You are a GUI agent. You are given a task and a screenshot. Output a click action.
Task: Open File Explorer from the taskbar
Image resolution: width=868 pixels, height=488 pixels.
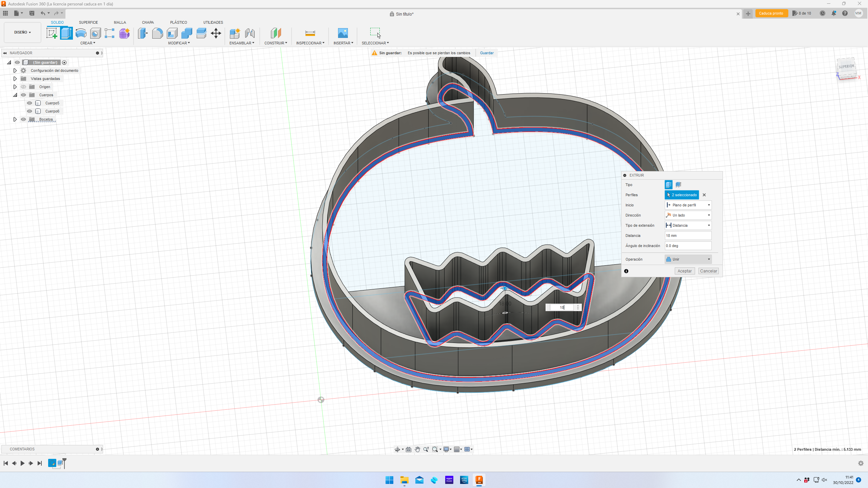click(404, 480)
